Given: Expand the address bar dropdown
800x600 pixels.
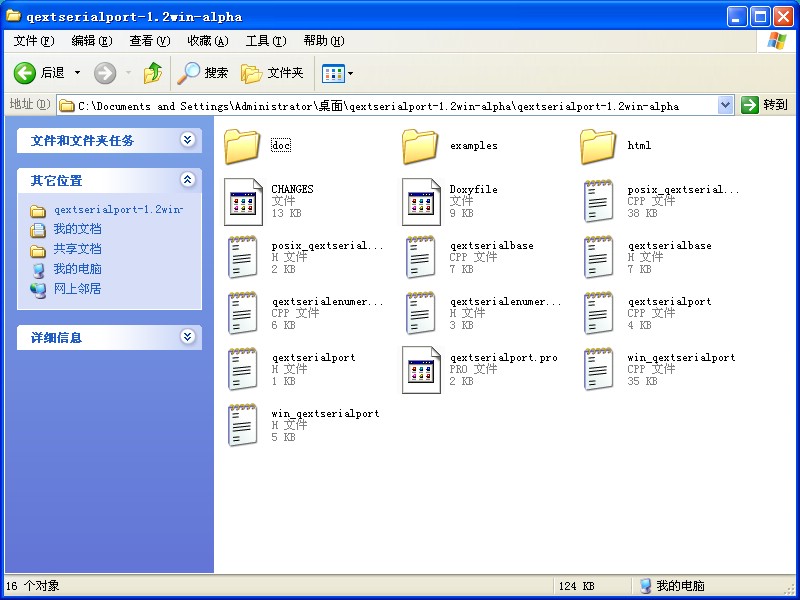Looking at the screenshot, I should (x=725, y=106).
